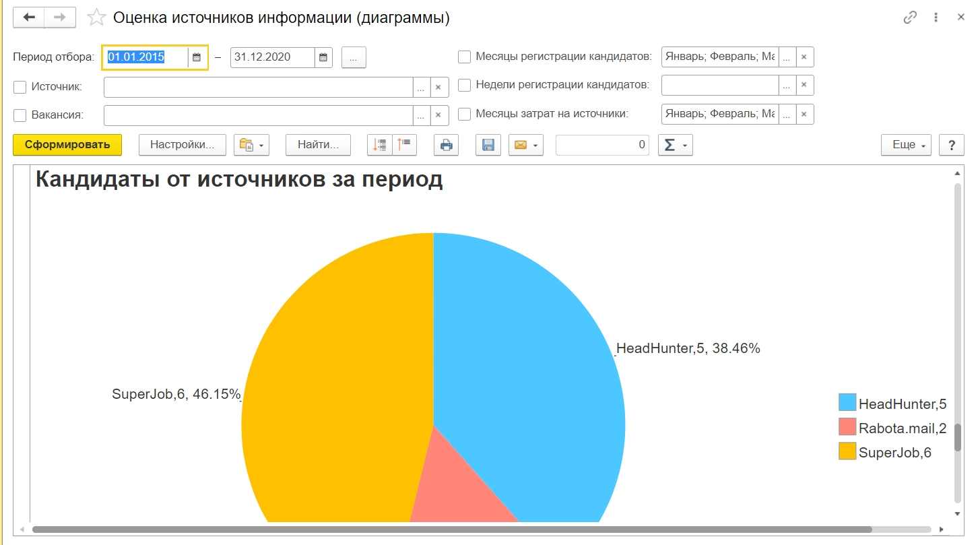Viewport: 980px width, 545px height.
Task: Open help with the question mark button
Action: click(x=952, y=145)
